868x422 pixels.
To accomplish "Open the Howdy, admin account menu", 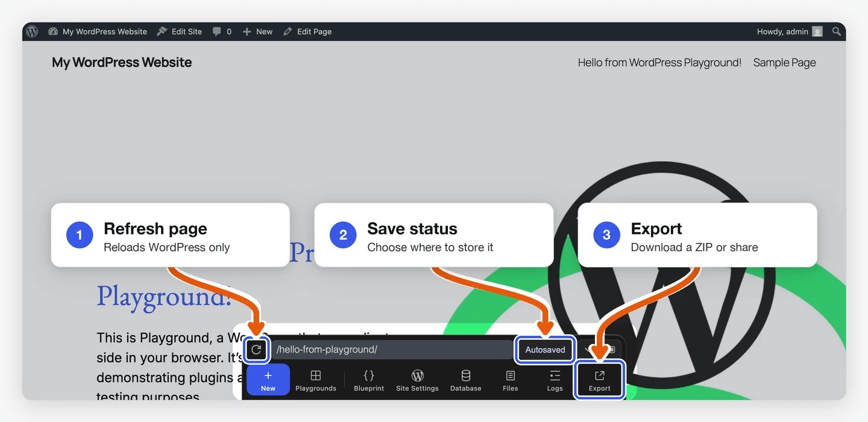I will [x=790, y=31].
